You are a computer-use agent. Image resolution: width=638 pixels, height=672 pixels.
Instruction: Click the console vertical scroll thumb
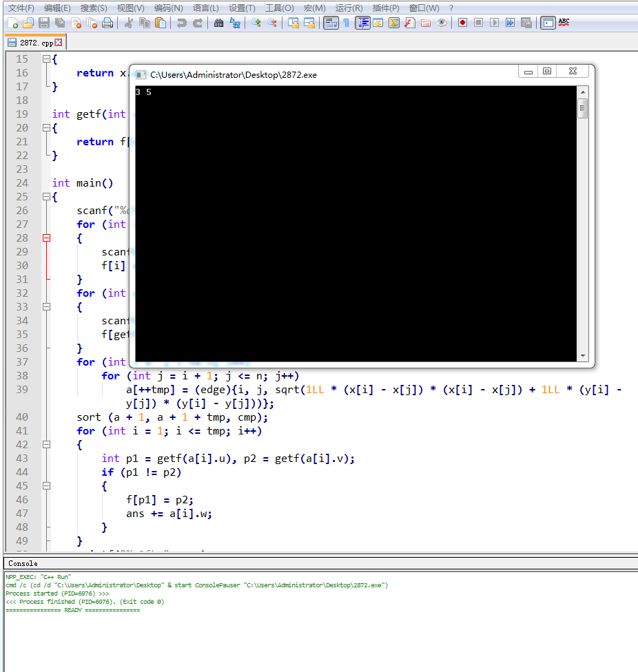[x=582, y=108]
